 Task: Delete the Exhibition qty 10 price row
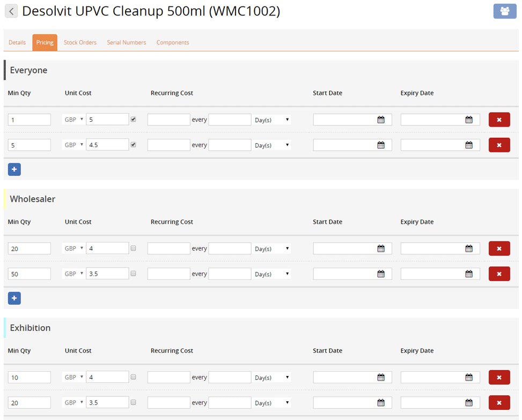tap(499, 378)
